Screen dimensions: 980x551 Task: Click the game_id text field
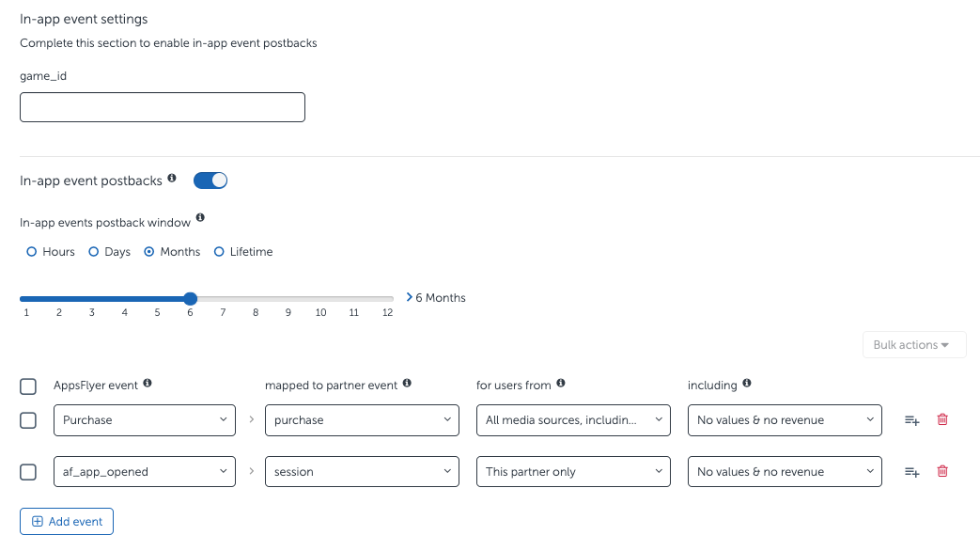point(163,107)
